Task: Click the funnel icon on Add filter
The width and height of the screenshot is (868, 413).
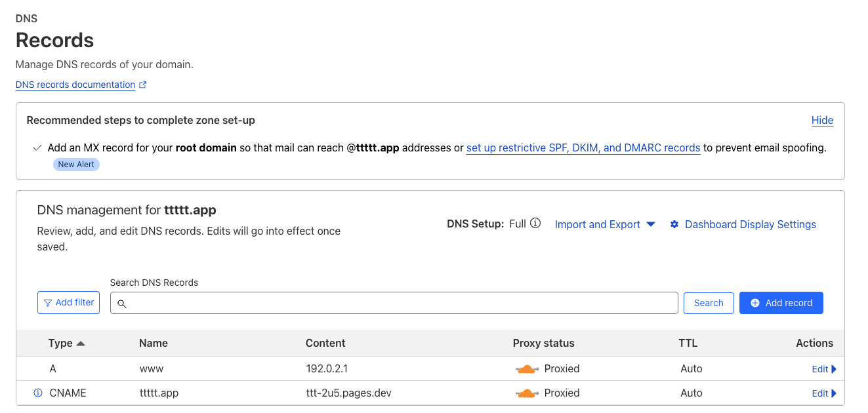Action: coord(48,303)
